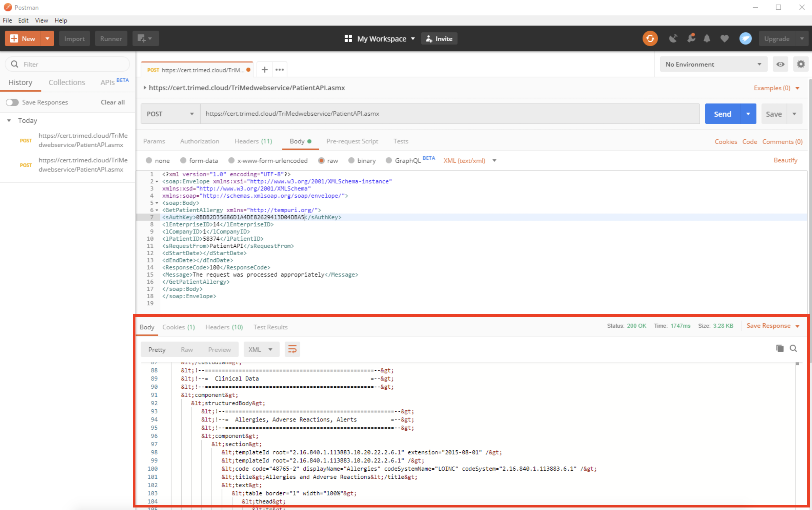Open the Upgrade dropdown arrow

click(802, 39)
